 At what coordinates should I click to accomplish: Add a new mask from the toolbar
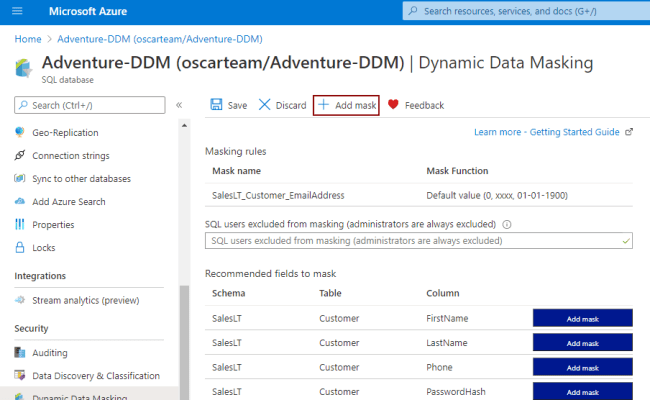point(346,105)
